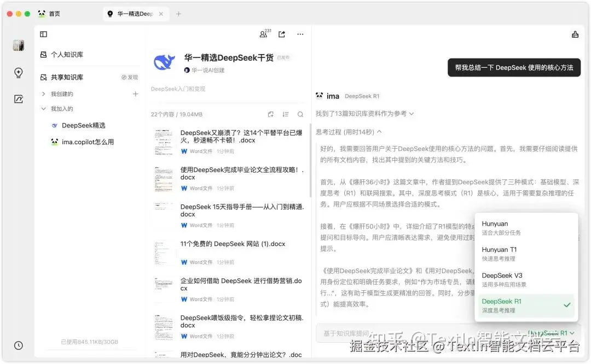Add a new knowledge base with plus icon
Image resolution: width=591 pixels, height=364 pixels.
(135, 93)
